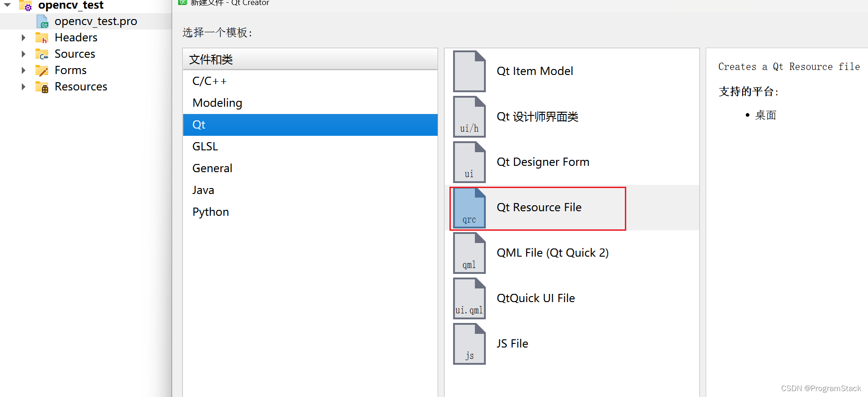
Task: Click the Headers folder icon
Action: click(x=42, y=38)
